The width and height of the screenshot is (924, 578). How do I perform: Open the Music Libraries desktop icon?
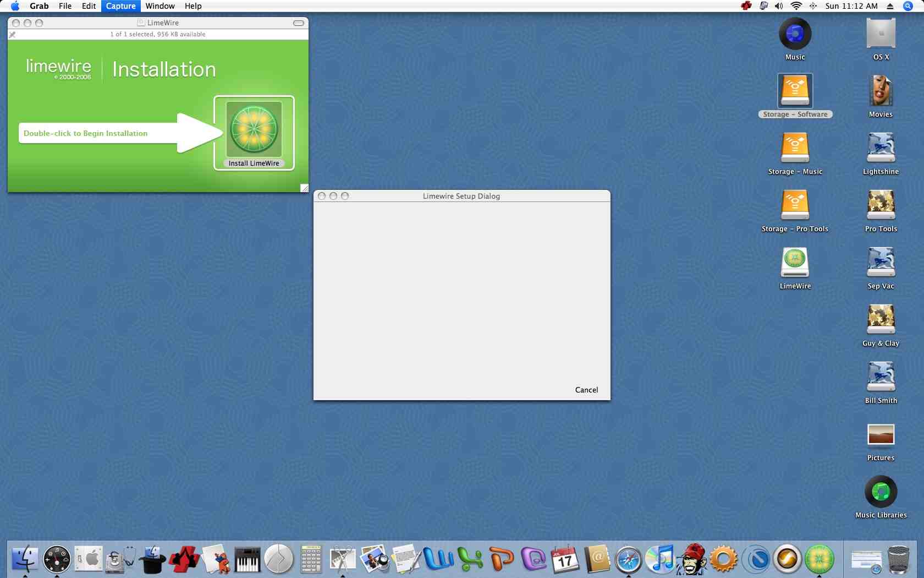(x=881, y=492)
